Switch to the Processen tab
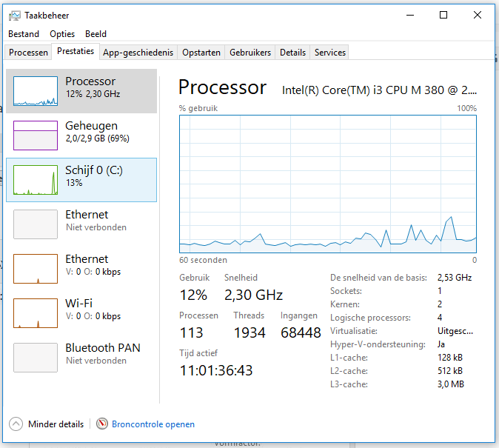Screen dimensions: 499x448 pyautogui.click(x=29, y=53)
